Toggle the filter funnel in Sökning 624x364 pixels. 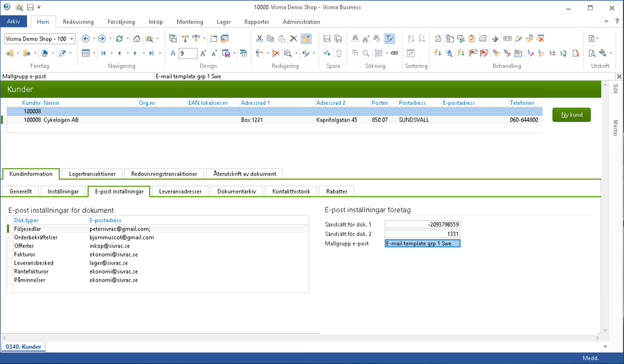389,39
